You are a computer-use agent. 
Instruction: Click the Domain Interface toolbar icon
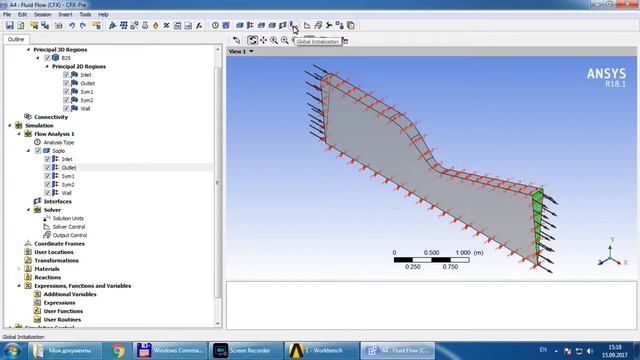[x=283, y=25]
